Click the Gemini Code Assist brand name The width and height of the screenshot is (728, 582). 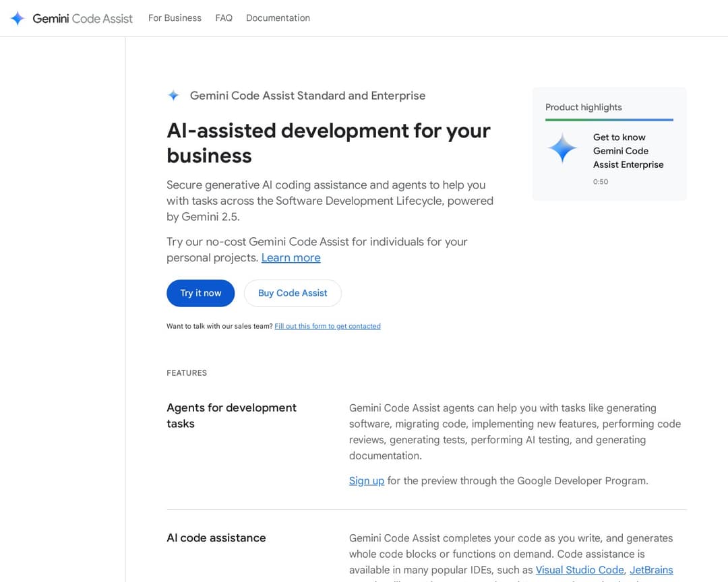(83, 19)
